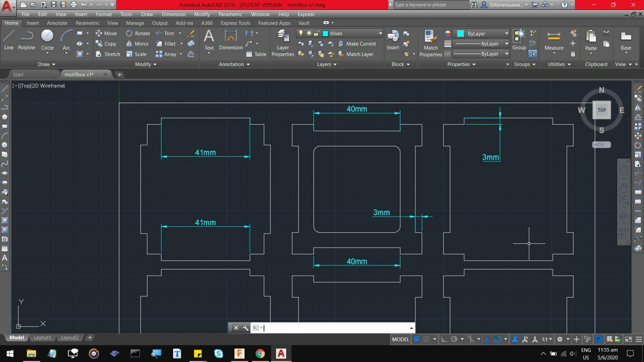Toggle object snap tracking
This screenshot has height=362, width=644.
[487, 339]
